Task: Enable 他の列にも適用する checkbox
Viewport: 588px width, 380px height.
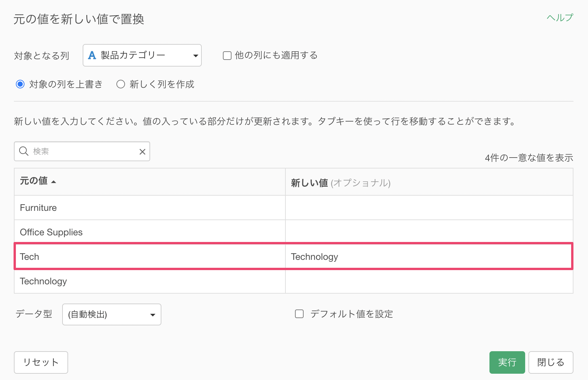Action: click(227, 56)
